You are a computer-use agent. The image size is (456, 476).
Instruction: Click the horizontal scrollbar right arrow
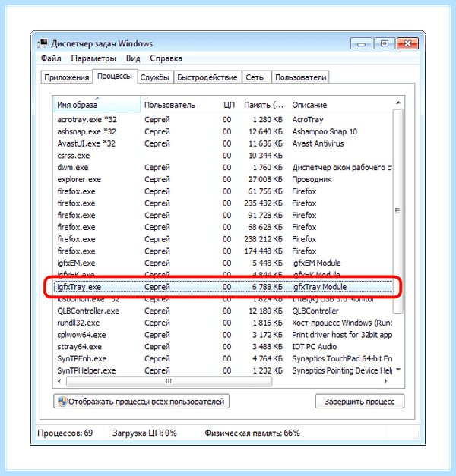pos(385,381)
